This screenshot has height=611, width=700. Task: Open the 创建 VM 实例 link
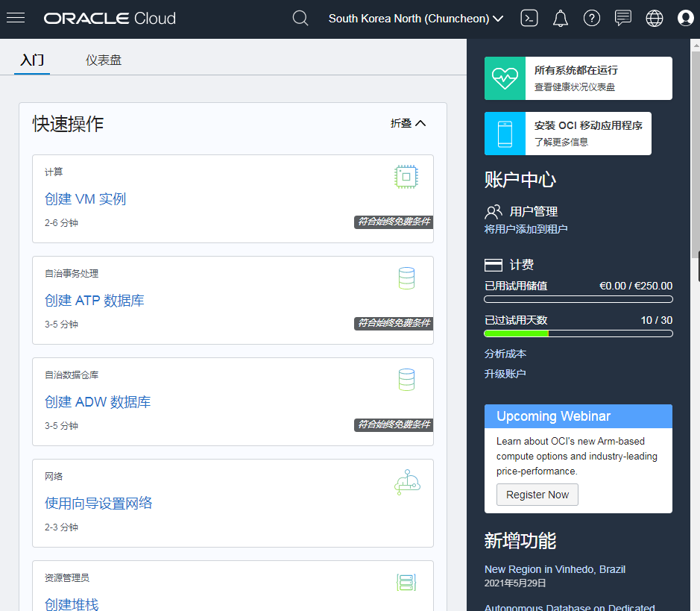point(85,199)
